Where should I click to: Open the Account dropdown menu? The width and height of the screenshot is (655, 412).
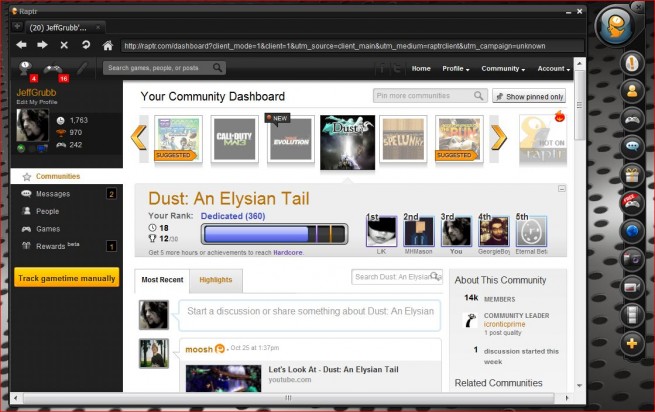pos(553,69)
